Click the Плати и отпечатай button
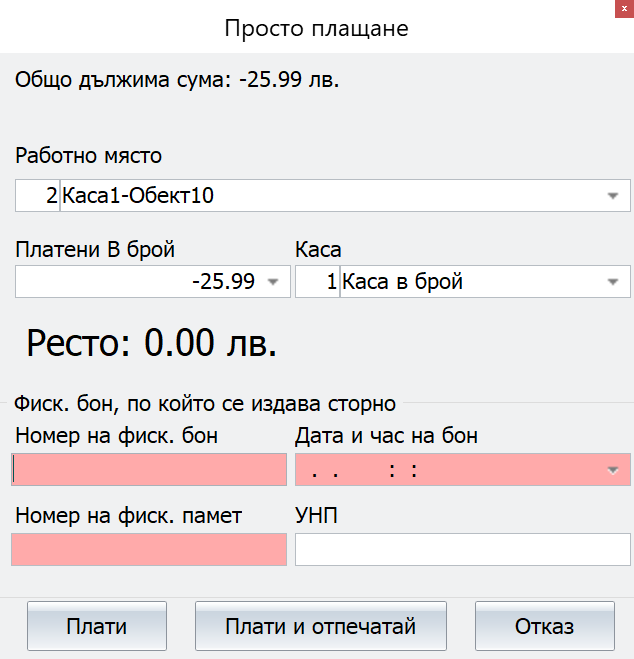Viewport: 634px width, 659px height. 321,626
